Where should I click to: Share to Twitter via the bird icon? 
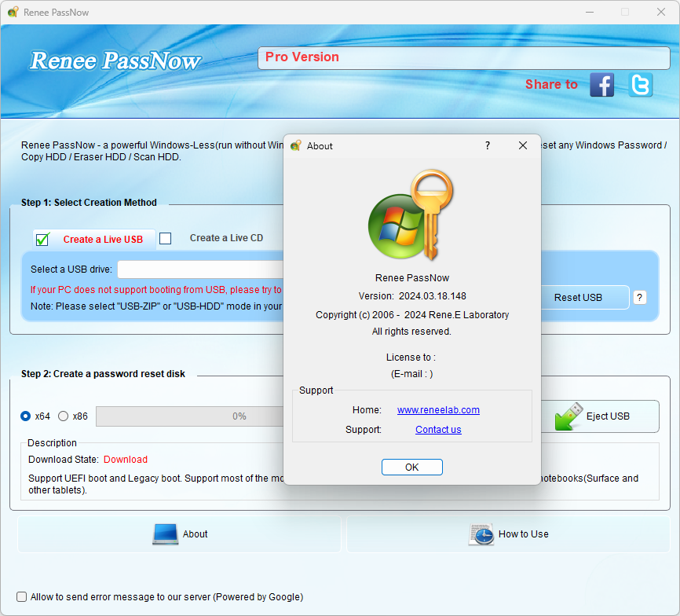point(641,85)
